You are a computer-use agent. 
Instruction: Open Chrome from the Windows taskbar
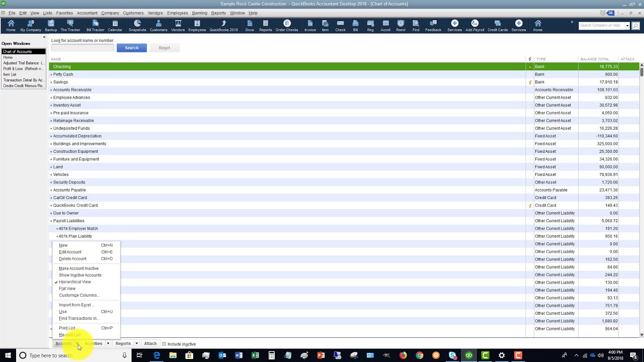click(x=419, y=355)
